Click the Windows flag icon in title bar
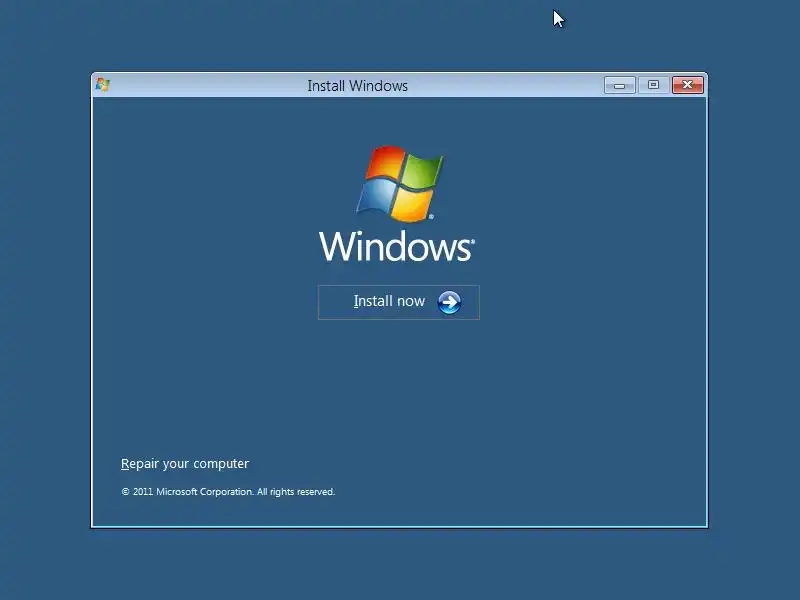Image resolution: width=800 pixels, height=600 pixels. (x=103, y=85)
